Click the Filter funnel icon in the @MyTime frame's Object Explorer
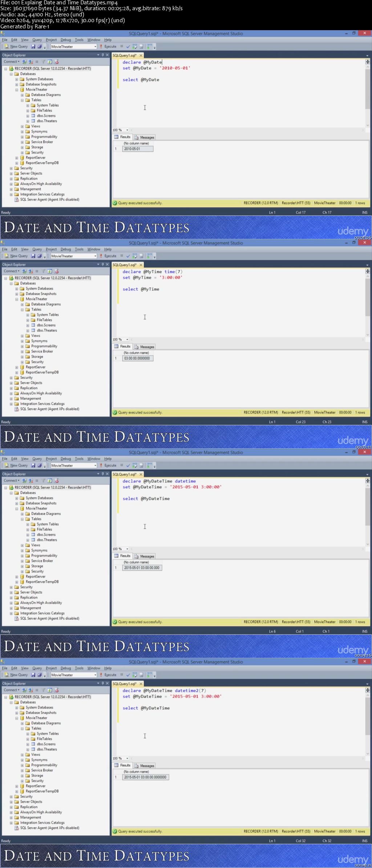 (44, 271)
